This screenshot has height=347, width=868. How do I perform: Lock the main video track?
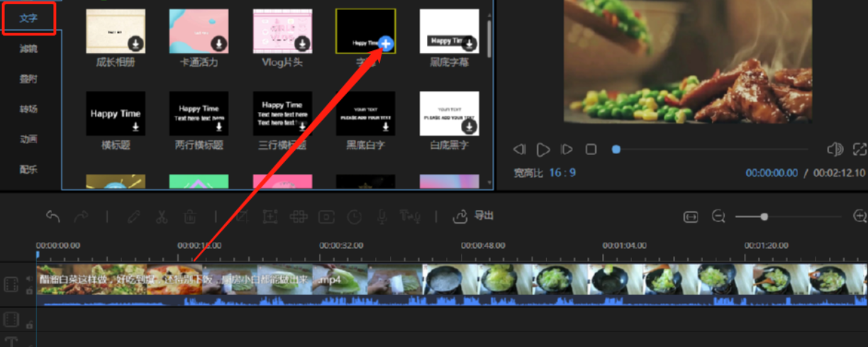(29, 291)
